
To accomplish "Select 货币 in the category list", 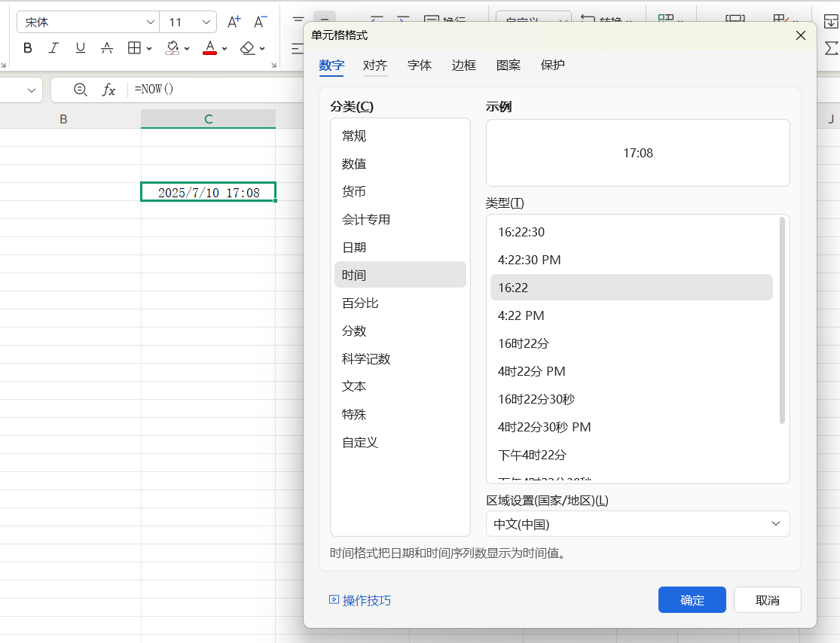I will [x=353, y=191].
